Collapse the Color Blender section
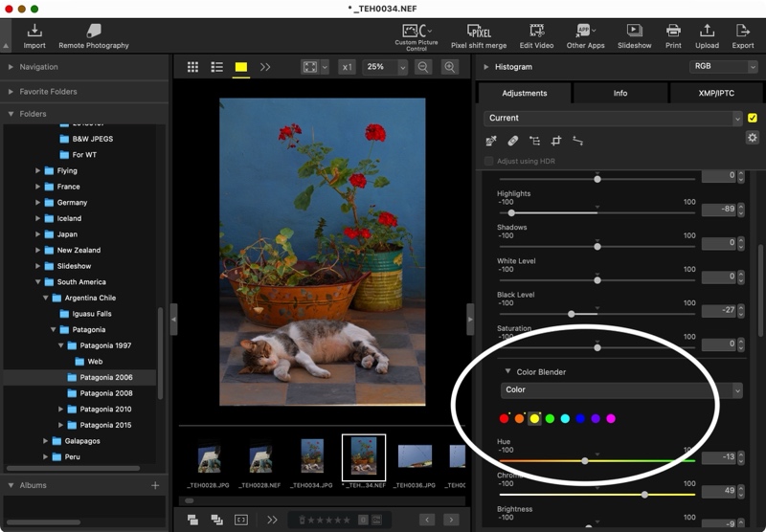Image resolution: width=766 pixels, height=532 pixels. point(507,371)
